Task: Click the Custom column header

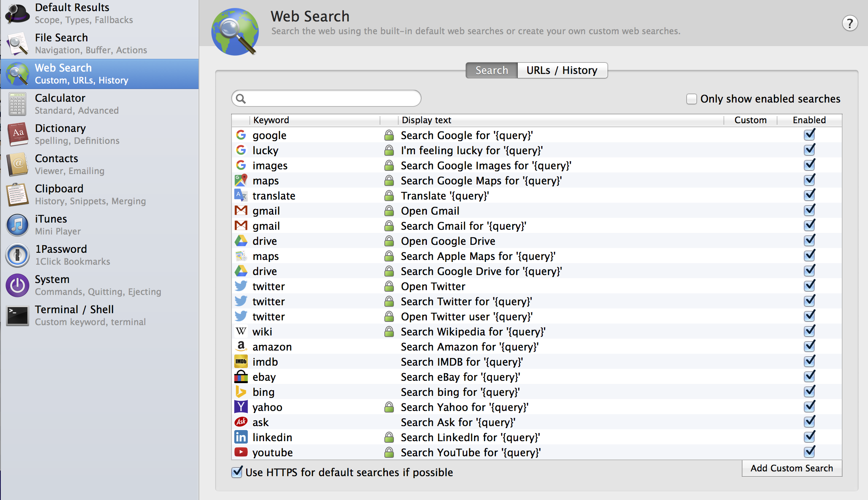Action: pos(750,120)
